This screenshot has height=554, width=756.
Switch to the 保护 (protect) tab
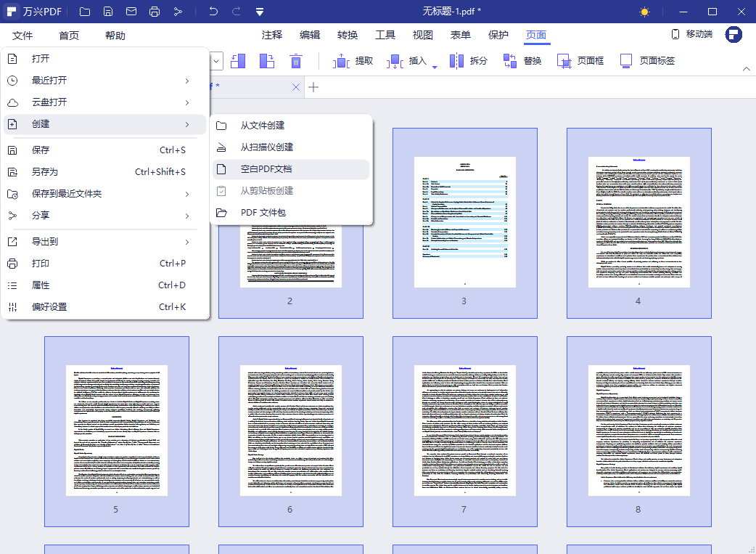coord(498,36)
